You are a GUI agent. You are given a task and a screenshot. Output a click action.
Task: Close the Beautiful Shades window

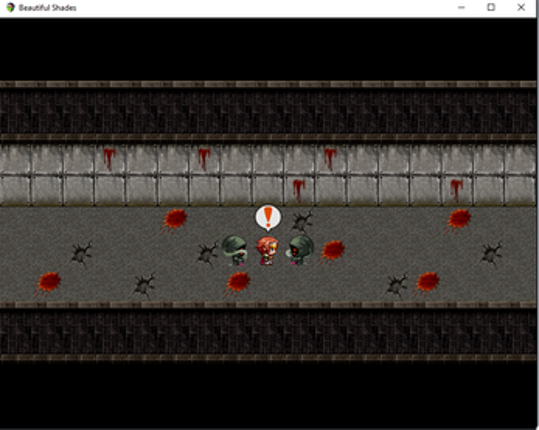click(x=521, y=7)
